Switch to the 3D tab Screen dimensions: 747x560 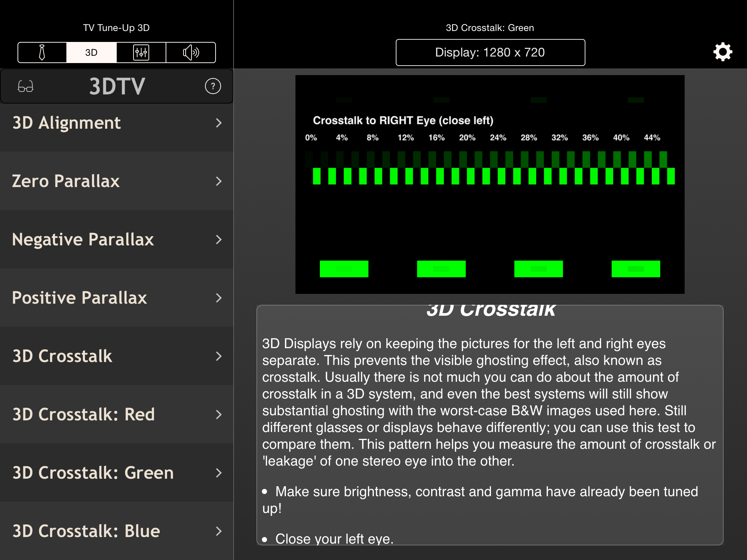pos(91,52)
